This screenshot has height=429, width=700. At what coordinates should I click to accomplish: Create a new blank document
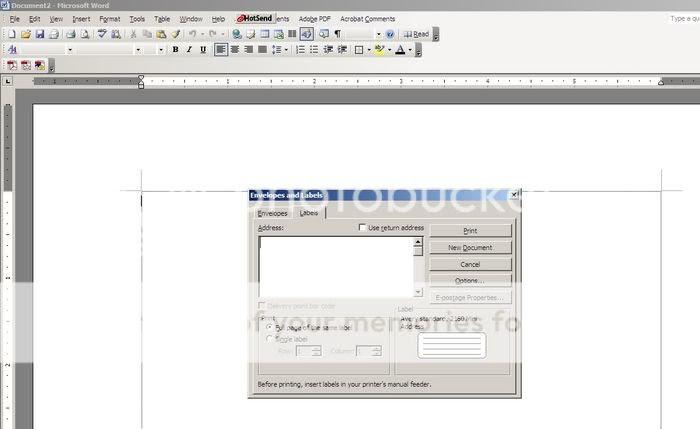(x=12, y=34)
